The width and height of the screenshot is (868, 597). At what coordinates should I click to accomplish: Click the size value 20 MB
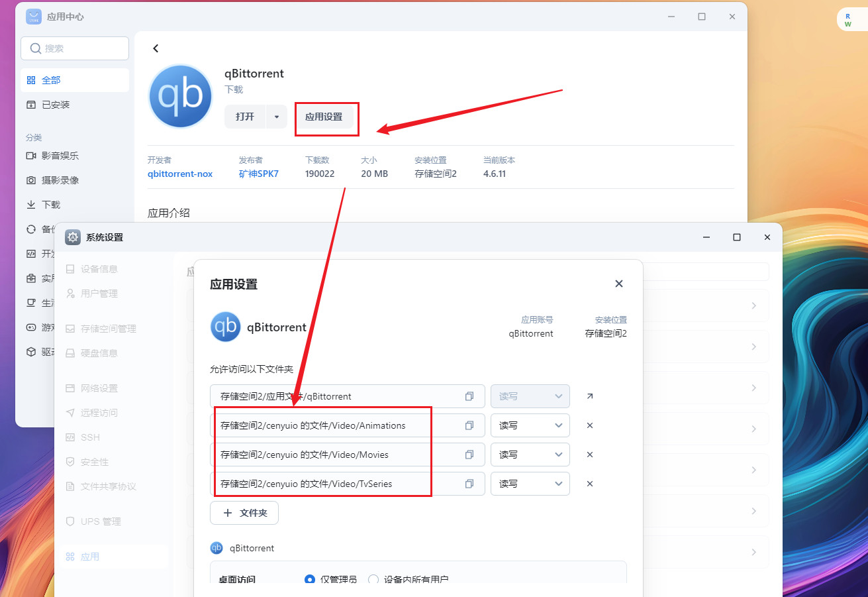click(x=375, y=174)
